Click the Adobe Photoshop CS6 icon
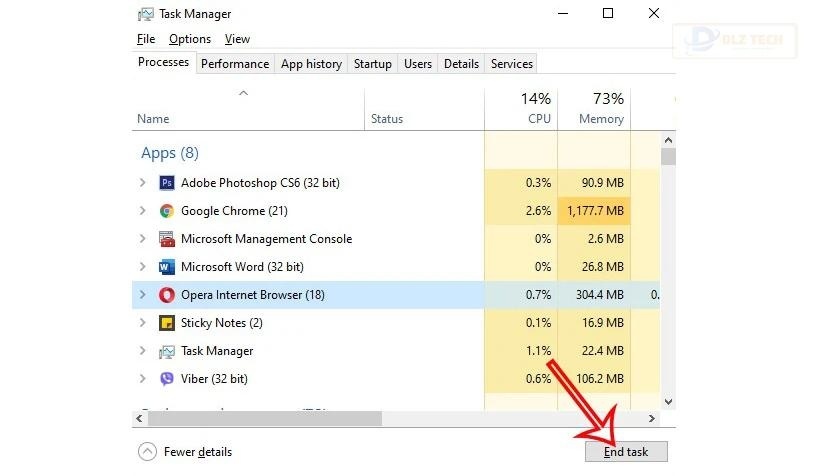 point(167,183)
